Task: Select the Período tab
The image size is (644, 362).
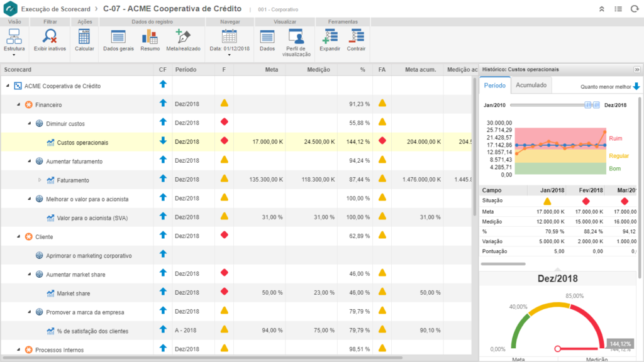Action: 494,85
